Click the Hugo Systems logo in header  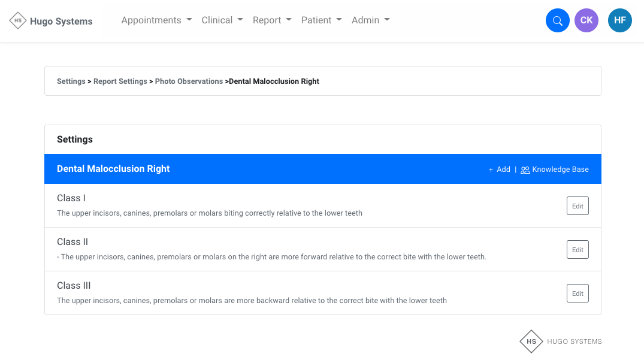click(52, 21)
